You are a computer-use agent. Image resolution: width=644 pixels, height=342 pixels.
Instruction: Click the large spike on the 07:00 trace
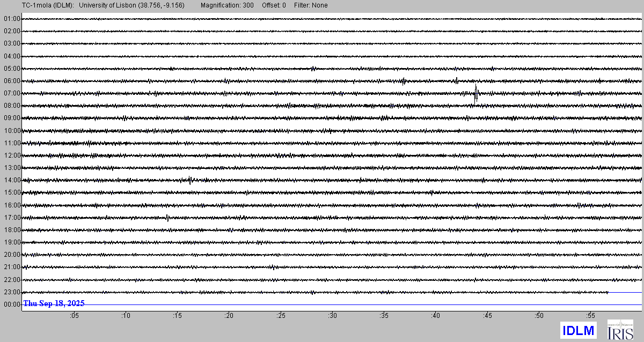pos(476,93)
